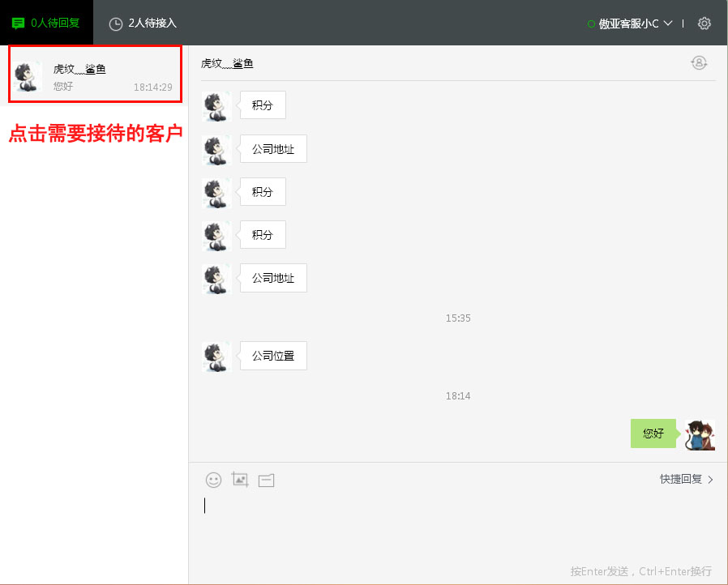Click the green online status circle
This screenshot has width=728, height=585.
point(592,24)
